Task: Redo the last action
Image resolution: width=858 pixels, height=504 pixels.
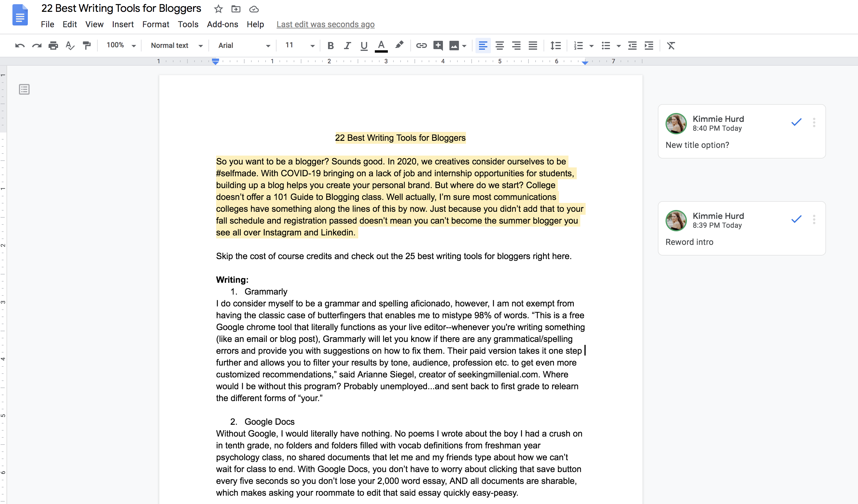Action: pos(37,45)
